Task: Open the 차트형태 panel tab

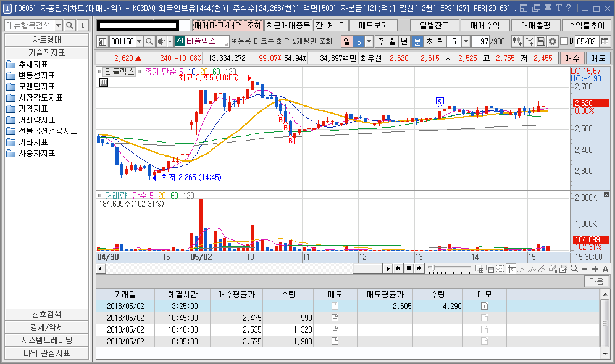Action: 47,40
